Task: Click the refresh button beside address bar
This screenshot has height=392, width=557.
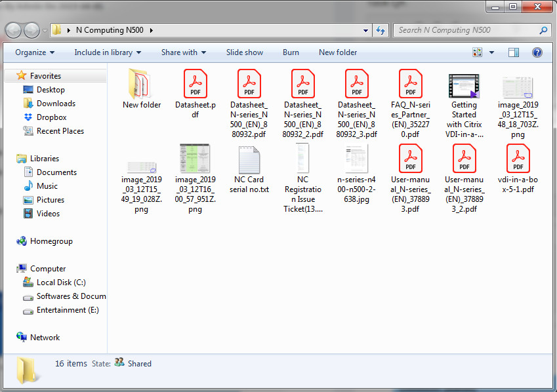Action: click(381, 30)
